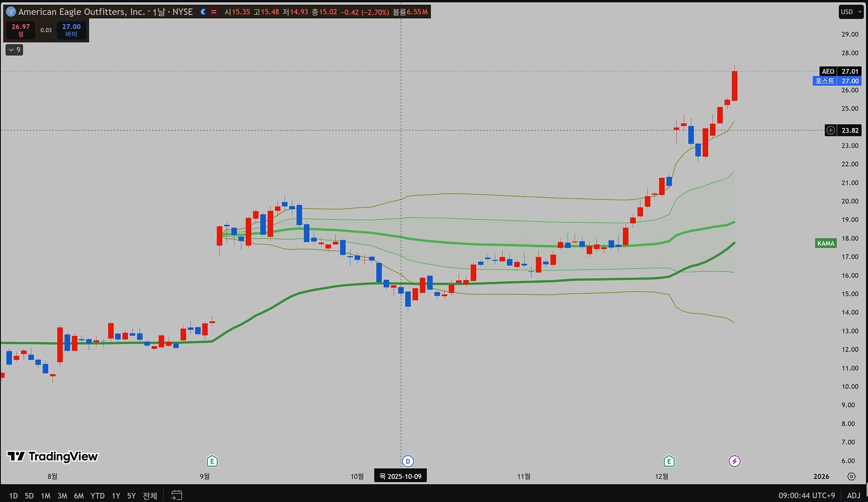Viewport: 868px width, 502px height.
Task: Click the 26.97 sell button
Action: 21,30
